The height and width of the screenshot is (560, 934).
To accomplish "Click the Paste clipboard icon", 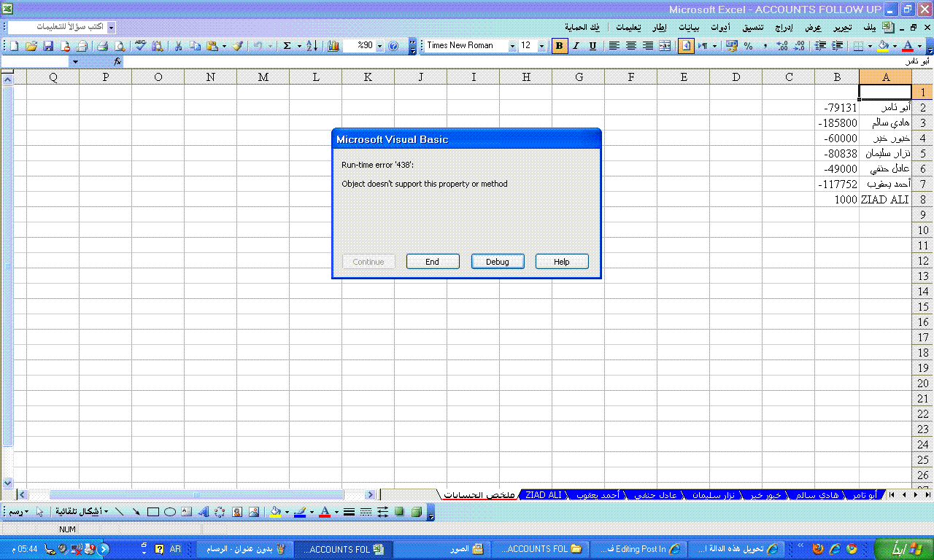I will (x=212, y=45).
